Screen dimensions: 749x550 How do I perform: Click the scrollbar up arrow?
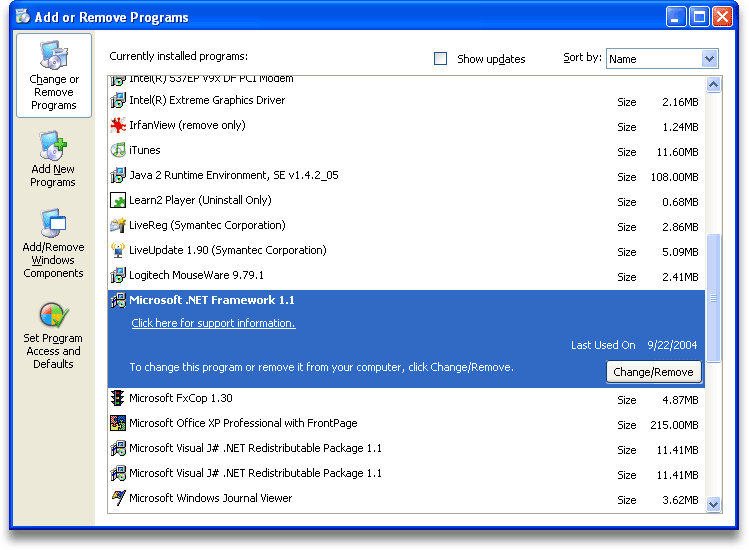click(713, 85)
